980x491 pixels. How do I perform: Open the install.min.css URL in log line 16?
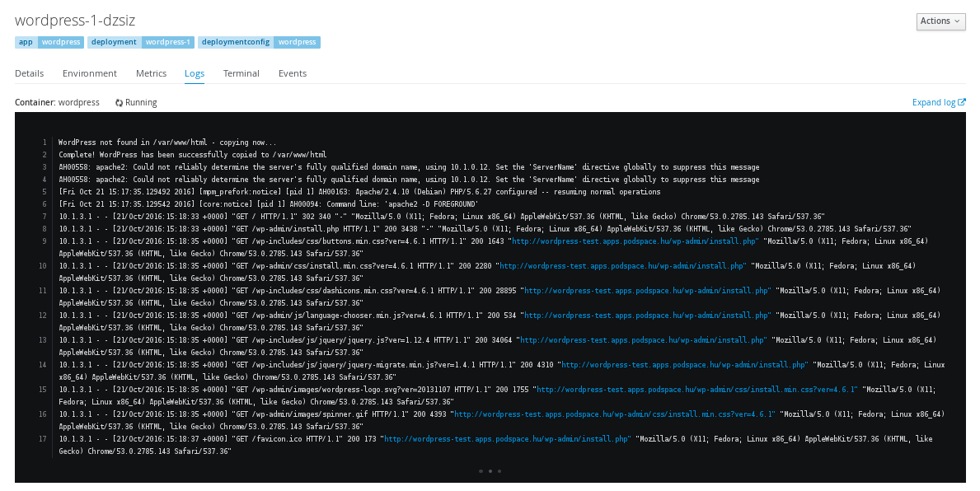[614, 414]
